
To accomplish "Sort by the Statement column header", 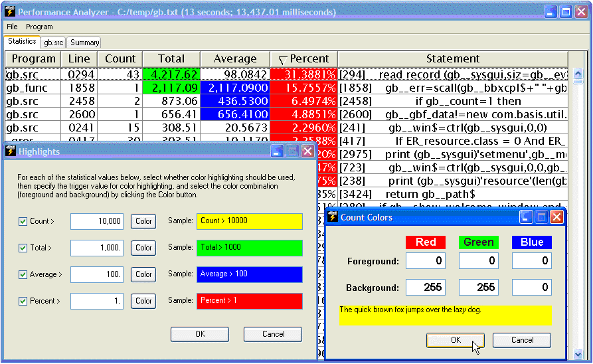I will pos(453,59).
